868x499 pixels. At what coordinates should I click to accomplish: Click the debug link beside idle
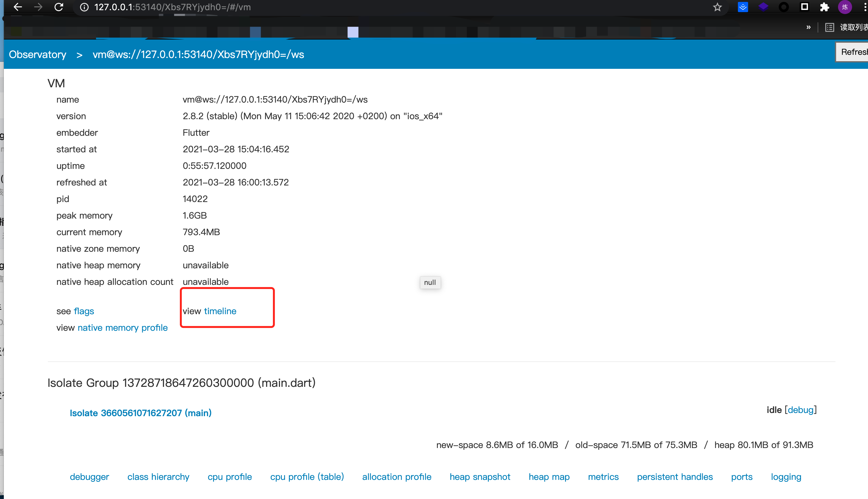coord(801,410)
